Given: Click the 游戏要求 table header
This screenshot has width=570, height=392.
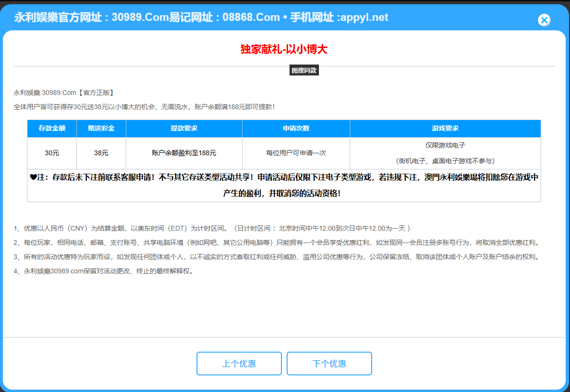Looking at the screenshot, I should (x=446, y=128).
